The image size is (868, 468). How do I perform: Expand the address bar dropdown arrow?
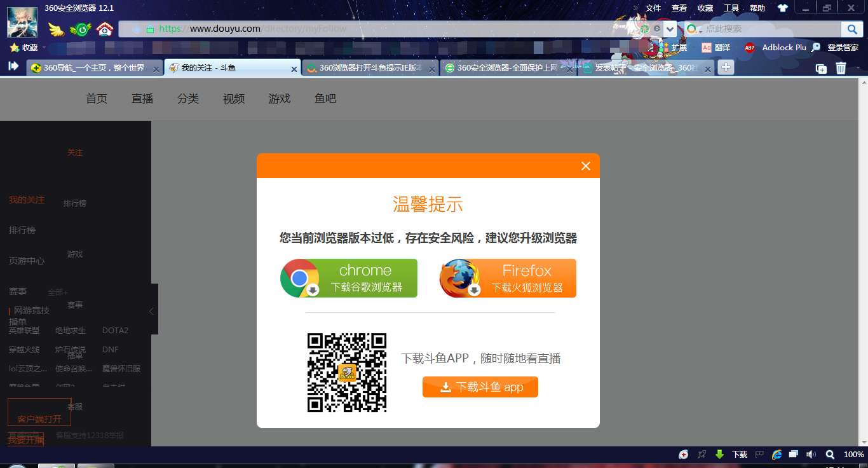670,29
